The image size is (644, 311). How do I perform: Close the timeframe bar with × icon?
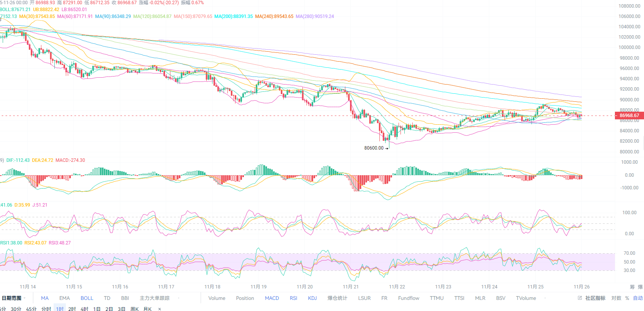tap(160, 309)
